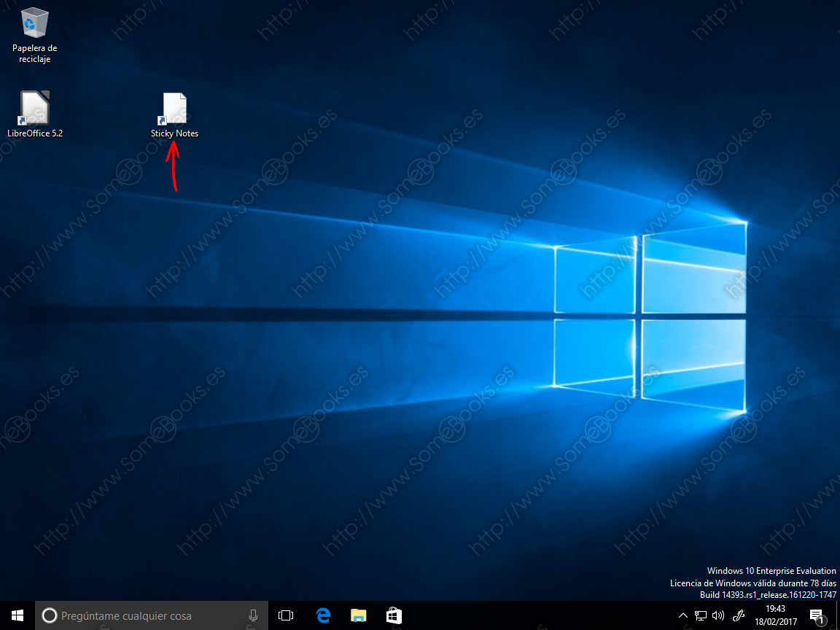Click the Cortana circle icon

pyautogui.click(x=49, y=616)
